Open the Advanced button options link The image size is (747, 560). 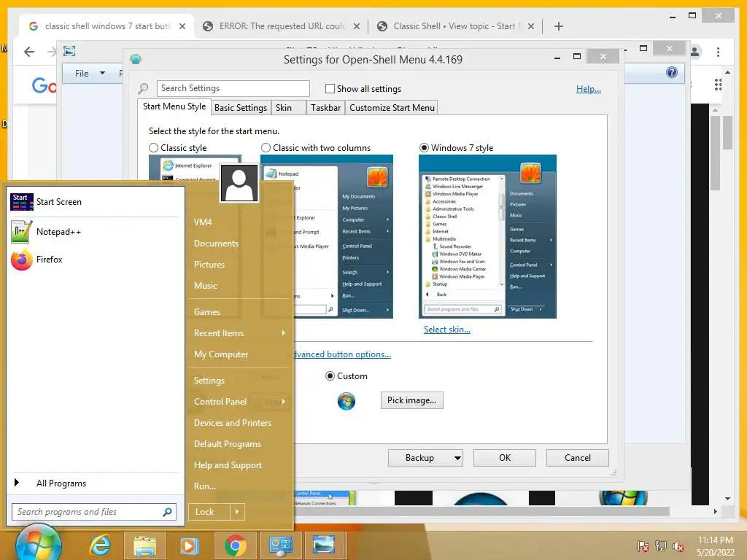click(x=342, y=354)
